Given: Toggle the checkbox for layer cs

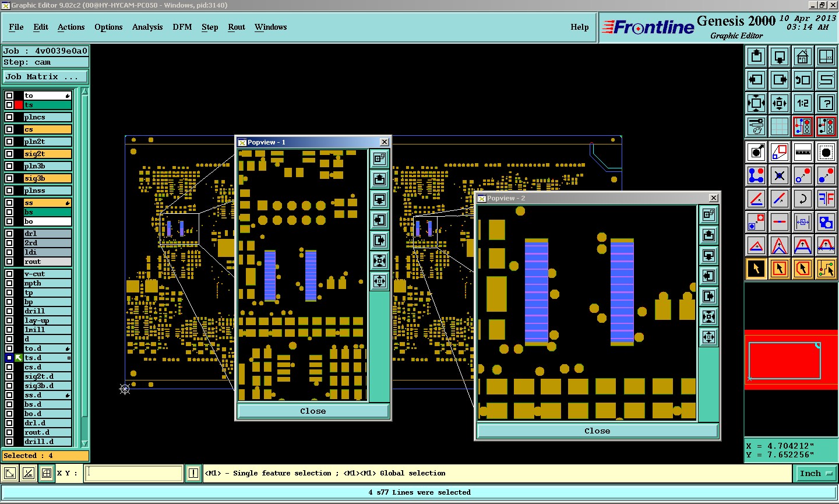Looking at the screenshot, I should pos(9,129).
